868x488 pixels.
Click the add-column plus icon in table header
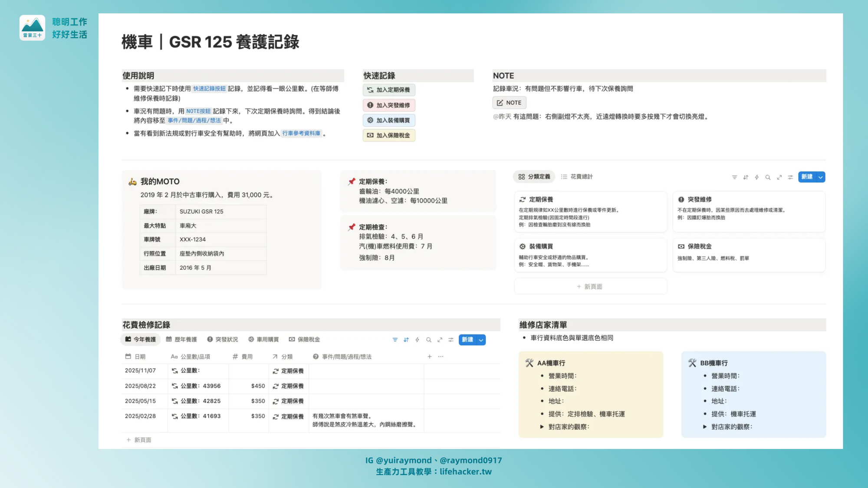coord(430,357)
